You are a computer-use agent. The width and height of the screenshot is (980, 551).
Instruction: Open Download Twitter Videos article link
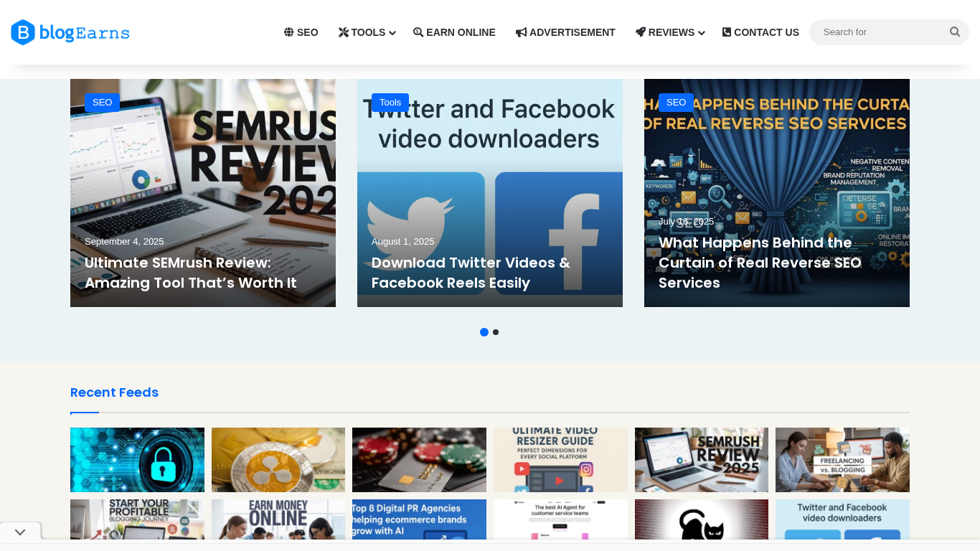point(471,273)
